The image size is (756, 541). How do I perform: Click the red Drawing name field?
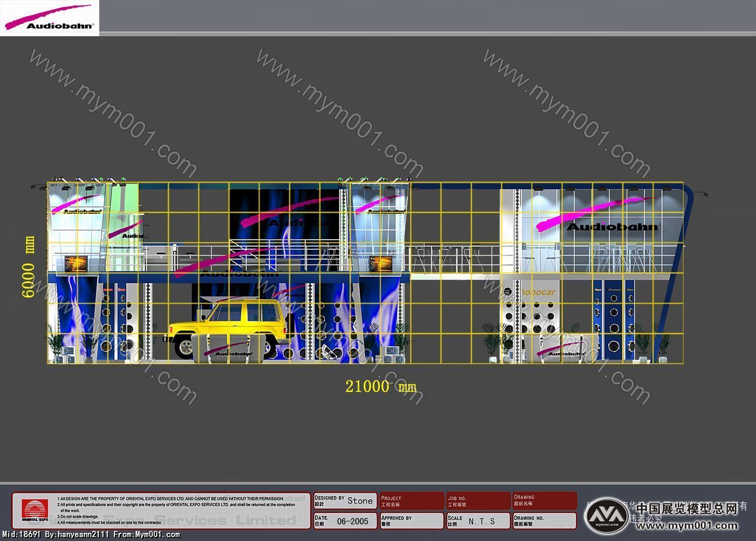(x=545, y=501)
